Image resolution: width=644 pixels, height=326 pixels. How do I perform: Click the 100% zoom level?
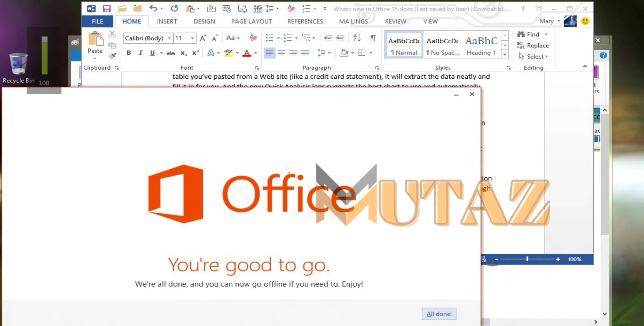point(574,259)
